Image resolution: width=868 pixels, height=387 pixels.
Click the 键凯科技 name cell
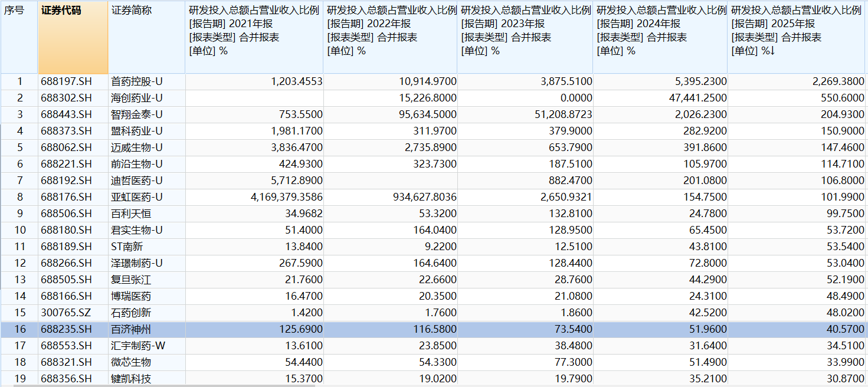(x=146, y=379)
